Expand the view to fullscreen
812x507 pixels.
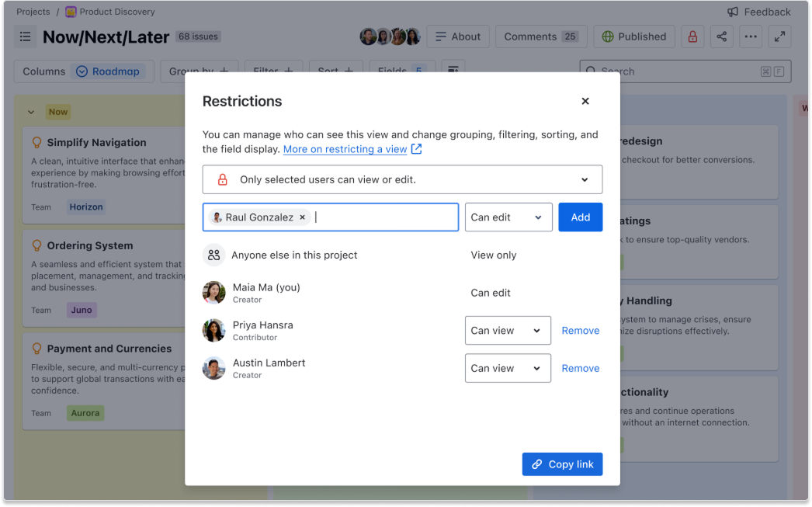coord(779,36)
